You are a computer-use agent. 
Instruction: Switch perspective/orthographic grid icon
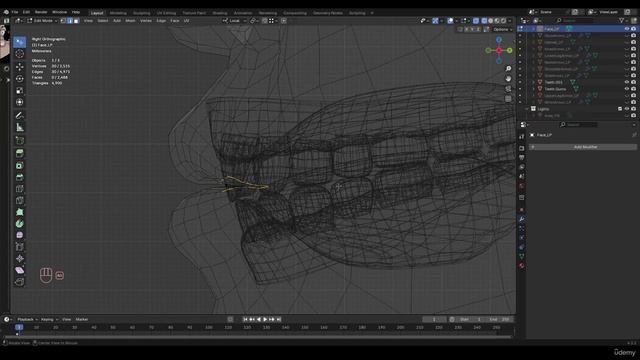[x=508, y=99]
